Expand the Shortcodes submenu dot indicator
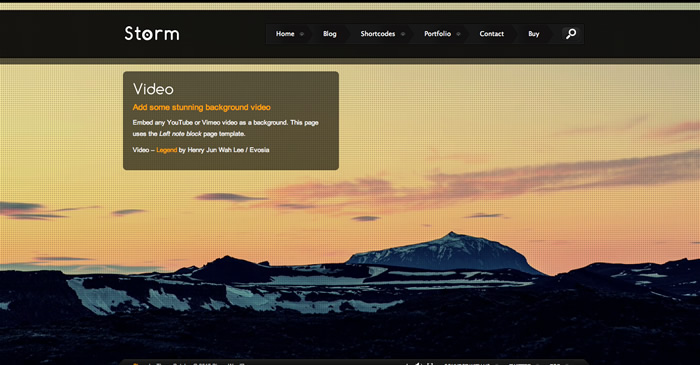 point(403,34)
